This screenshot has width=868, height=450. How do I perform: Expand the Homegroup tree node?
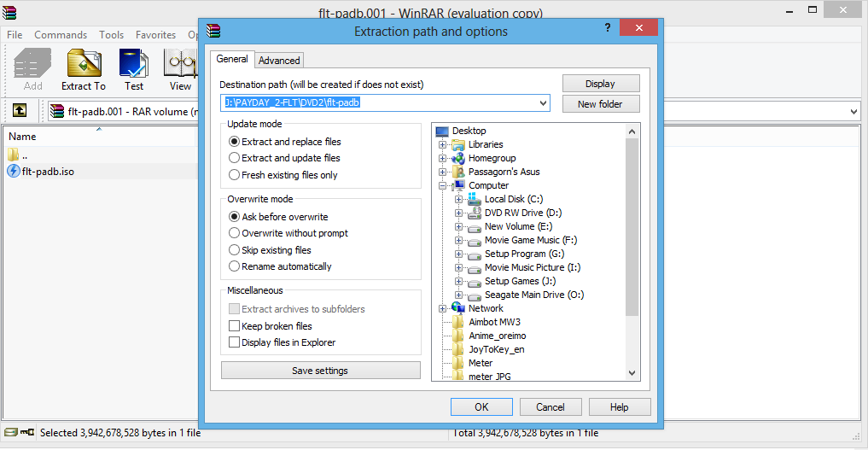[x=442, y=158]
